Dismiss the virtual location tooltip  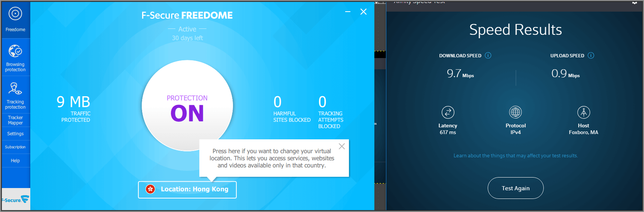(342, 146)
